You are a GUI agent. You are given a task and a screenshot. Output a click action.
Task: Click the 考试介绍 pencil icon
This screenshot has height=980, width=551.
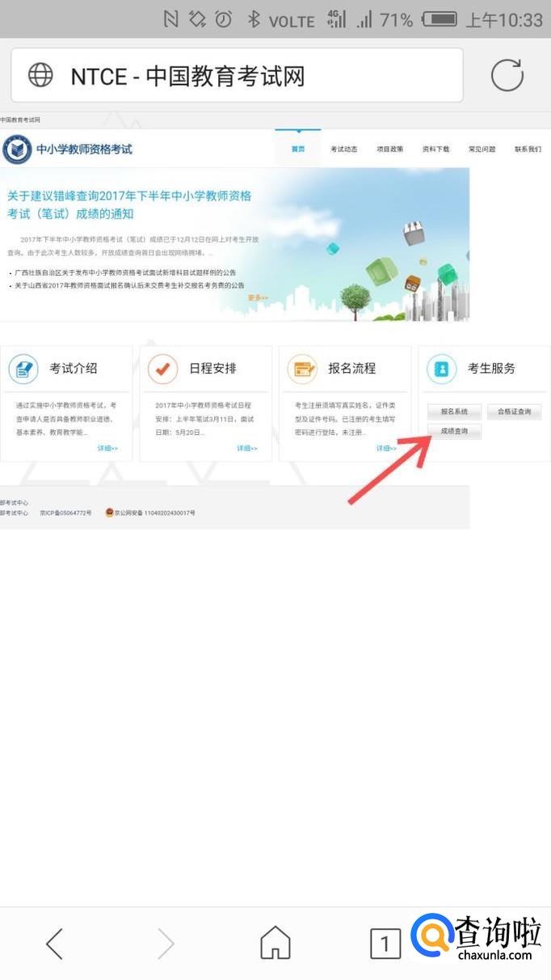(x=23, y=369)
